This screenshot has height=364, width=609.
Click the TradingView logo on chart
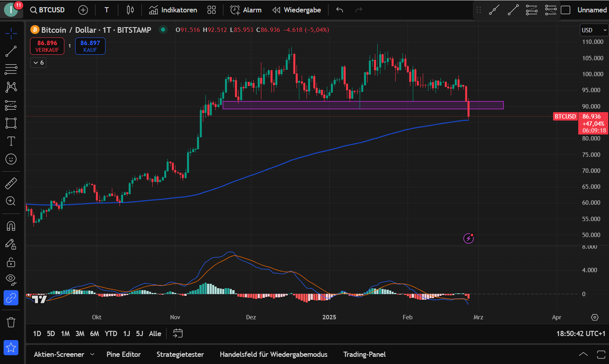39,299
